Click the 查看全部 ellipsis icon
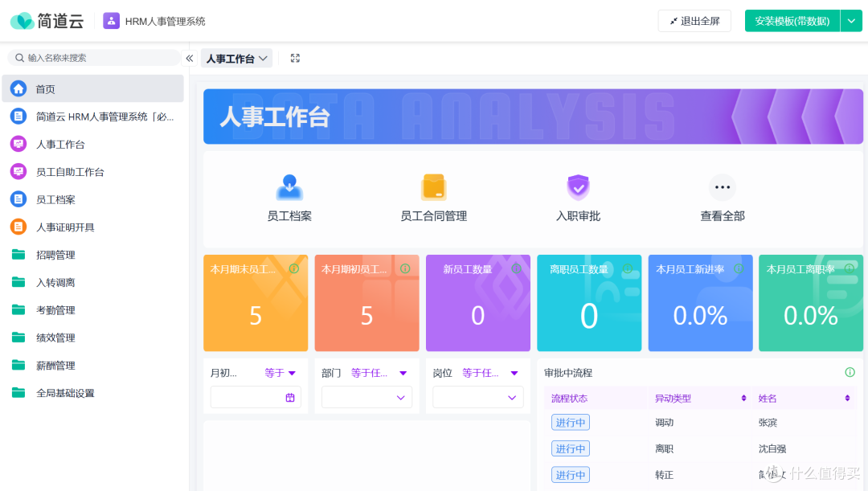Image resolution: width=868 pixels, height=491 pixels. coord(722,188)
